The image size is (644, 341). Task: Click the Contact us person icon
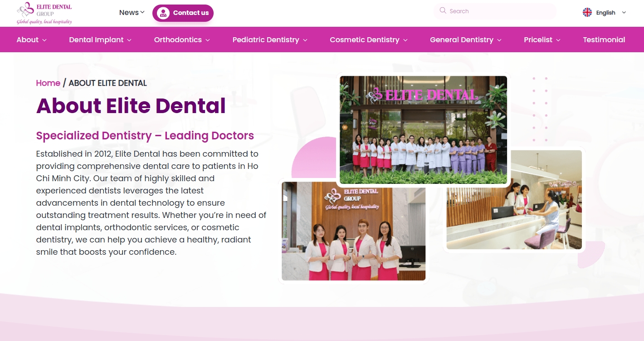click(x=163, y=13)
